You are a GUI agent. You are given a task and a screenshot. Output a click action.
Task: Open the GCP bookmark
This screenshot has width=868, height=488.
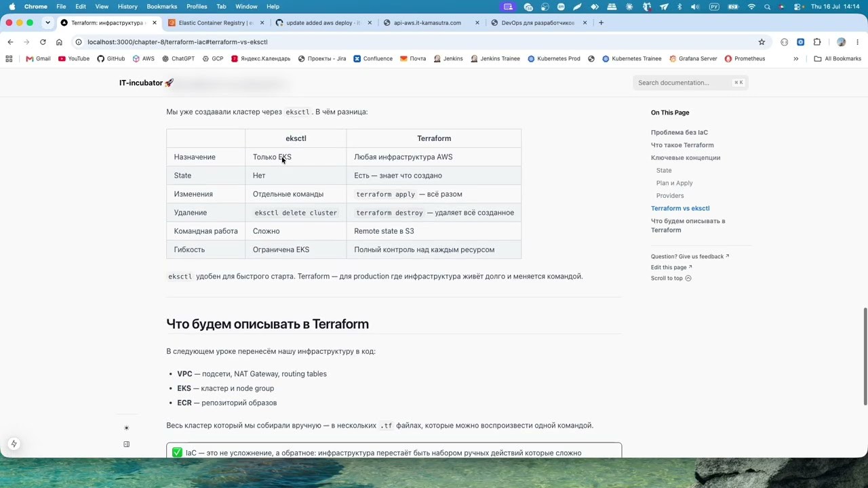point(213,59)
